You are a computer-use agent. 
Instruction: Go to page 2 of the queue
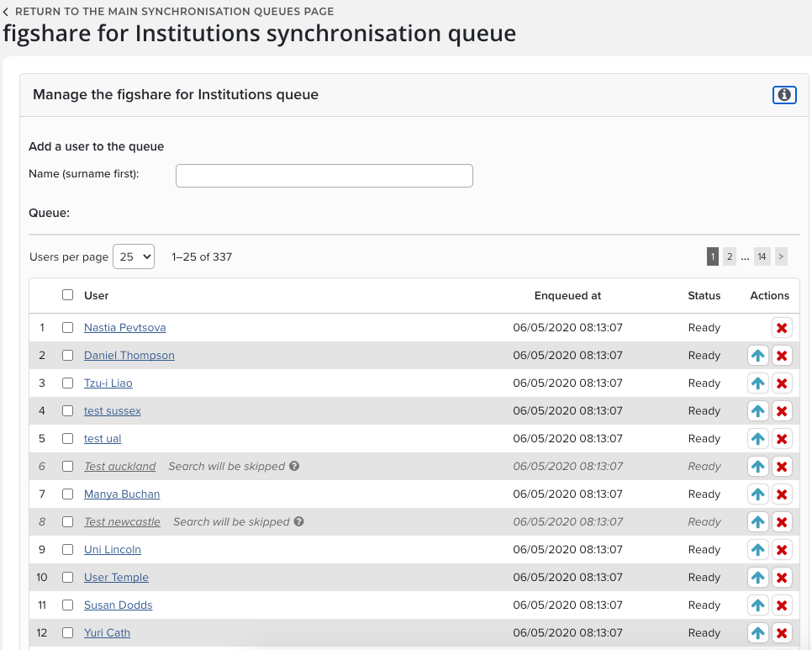[730, 256]
